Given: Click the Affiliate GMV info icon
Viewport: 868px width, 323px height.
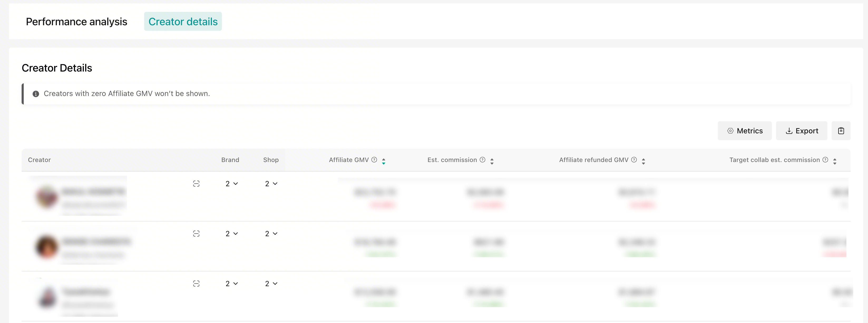Looking at the screenshot, I should (374, 160).
